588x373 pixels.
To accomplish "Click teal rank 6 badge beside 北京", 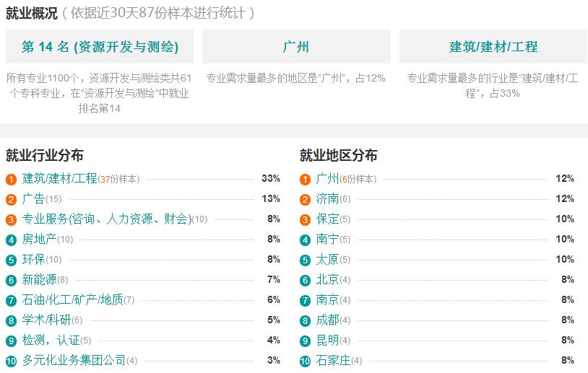I will tap(306, 281).
